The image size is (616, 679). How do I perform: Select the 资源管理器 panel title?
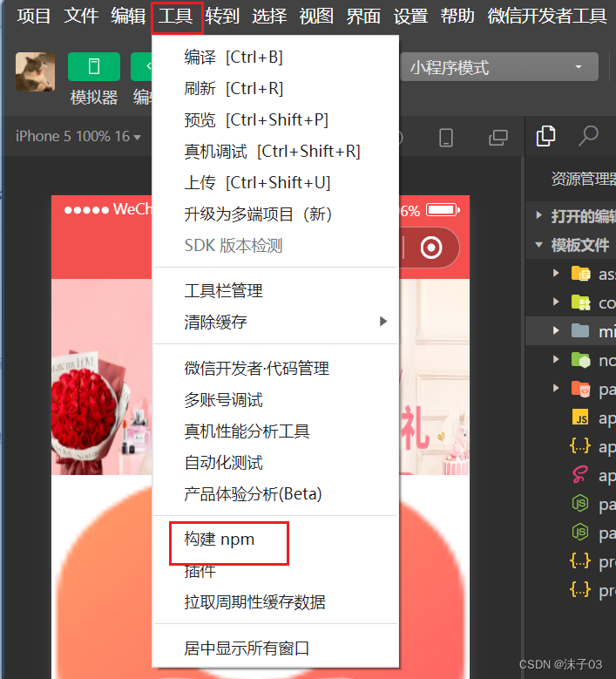tap(583, 179)
